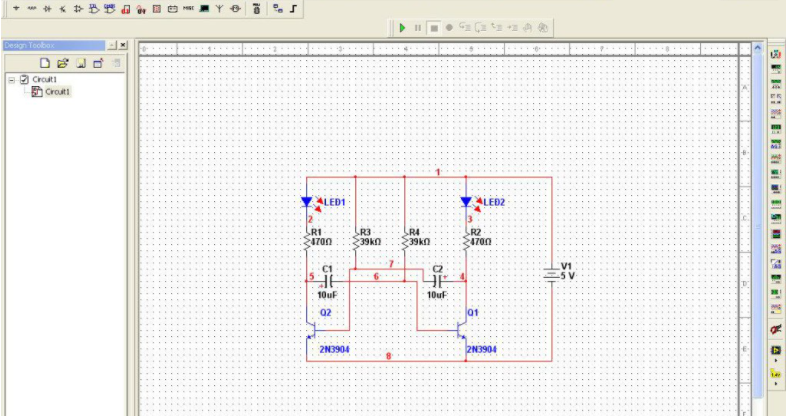Click the Design Toolbox title bar
The image size is (792, 416).
tap(54, 45)
